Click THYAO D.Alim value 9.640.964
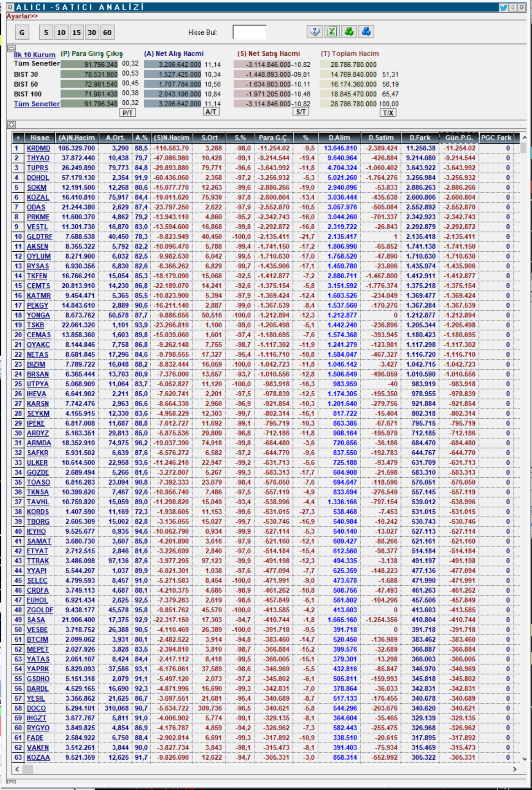This screenshot has width=532, height=790. point(342,158)
